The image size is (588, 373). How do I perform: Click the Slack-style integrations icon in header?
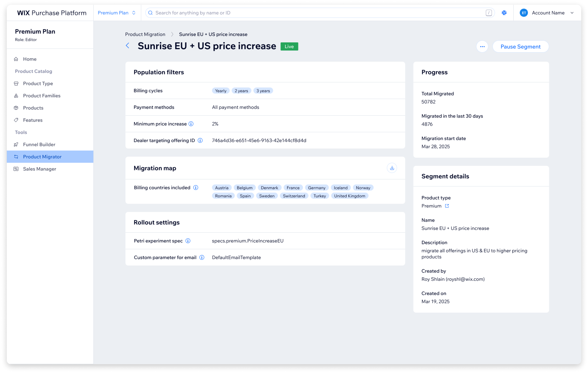click(504, 13)
